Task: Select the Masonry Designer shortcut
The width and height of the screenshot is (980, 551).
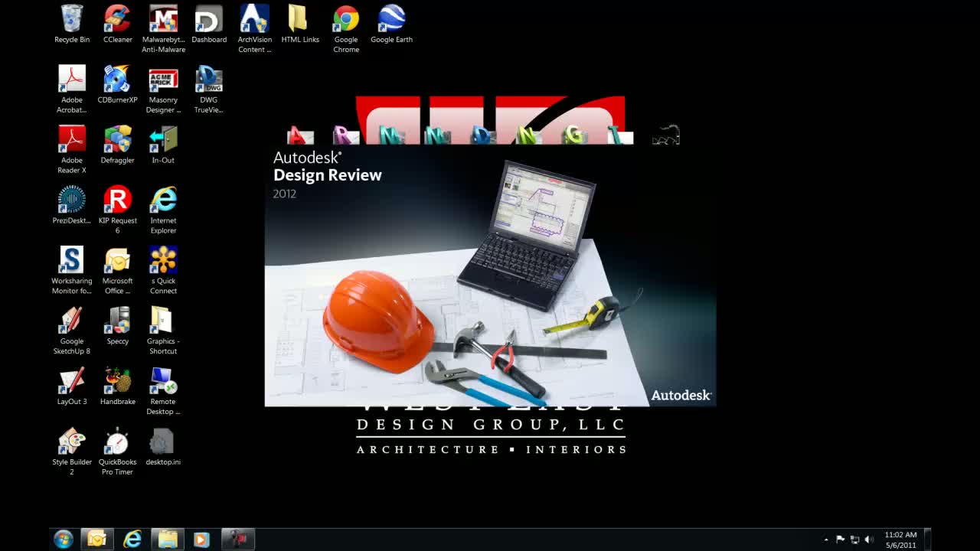Action: [x=163, y=90]
